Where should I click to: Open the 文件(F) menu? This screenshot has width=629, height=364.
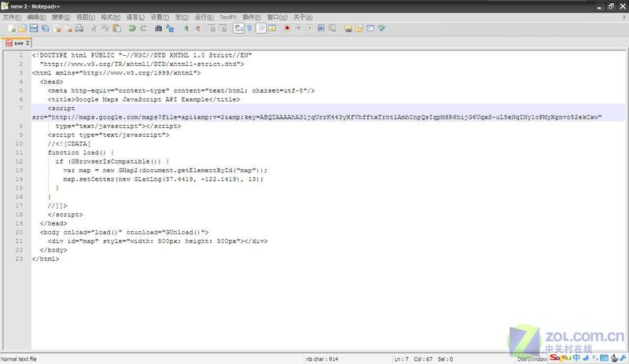tap(12, 17)
